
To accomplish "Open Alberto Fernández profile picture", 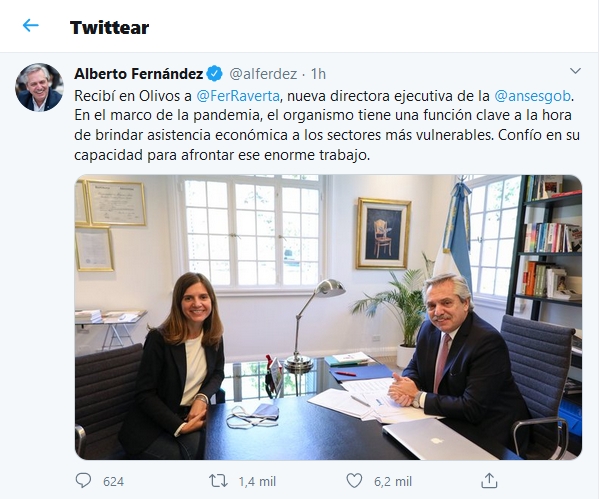I will click(x=39, y=87).
